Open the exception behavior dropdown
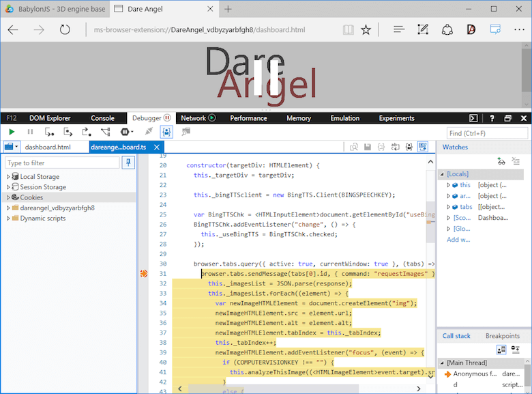Viewport: 532px width, 394px height. pos(127,132)
